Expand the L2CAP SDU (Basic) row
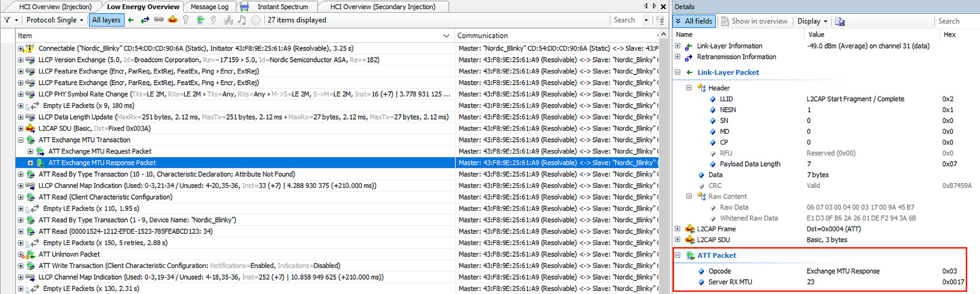This screenshot has height=294, width=980. click(x=21, y=129)
